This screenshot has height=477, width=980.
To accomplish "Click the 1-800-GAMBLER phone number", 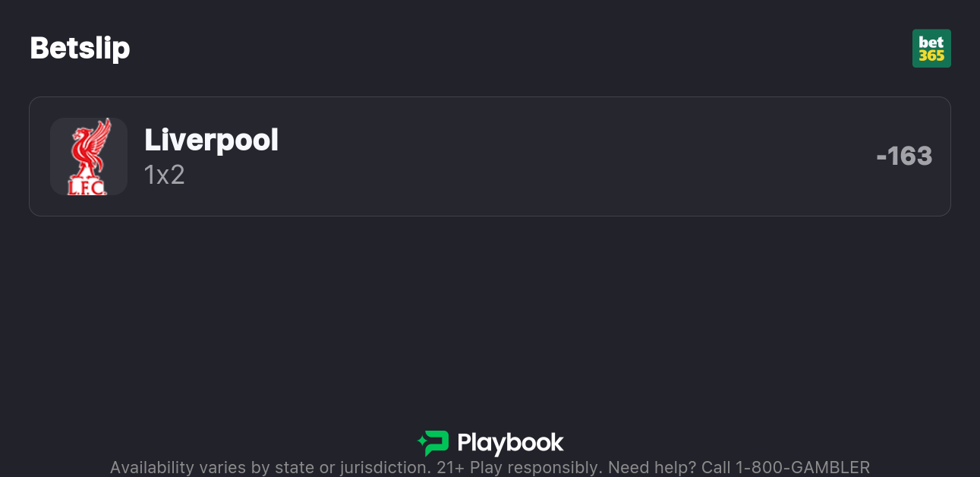I will (802, 467).
